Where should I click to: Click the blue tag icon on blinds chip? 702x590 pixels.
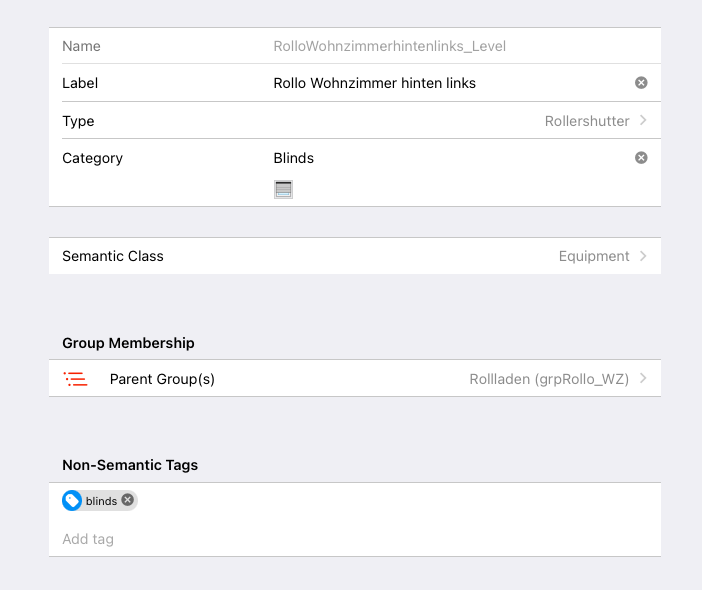[x=72, y=501]
